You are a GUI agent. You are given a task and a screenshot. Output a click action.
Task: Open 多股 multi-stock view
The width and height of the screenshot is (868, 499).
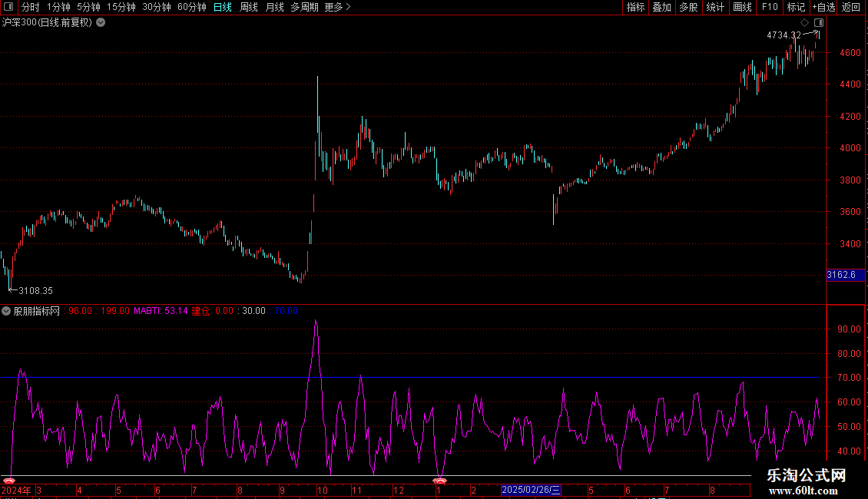688,7
